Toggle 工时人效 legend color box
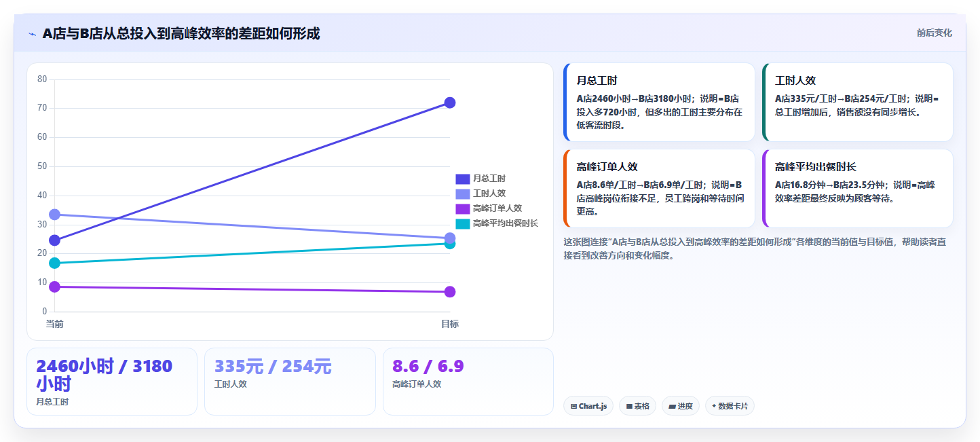 (x=462, y=194)
